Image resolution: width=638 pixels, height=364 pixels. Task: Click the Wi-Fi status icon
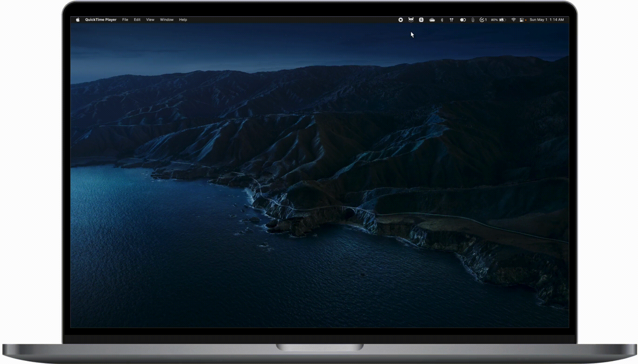[x=514, y=20]
